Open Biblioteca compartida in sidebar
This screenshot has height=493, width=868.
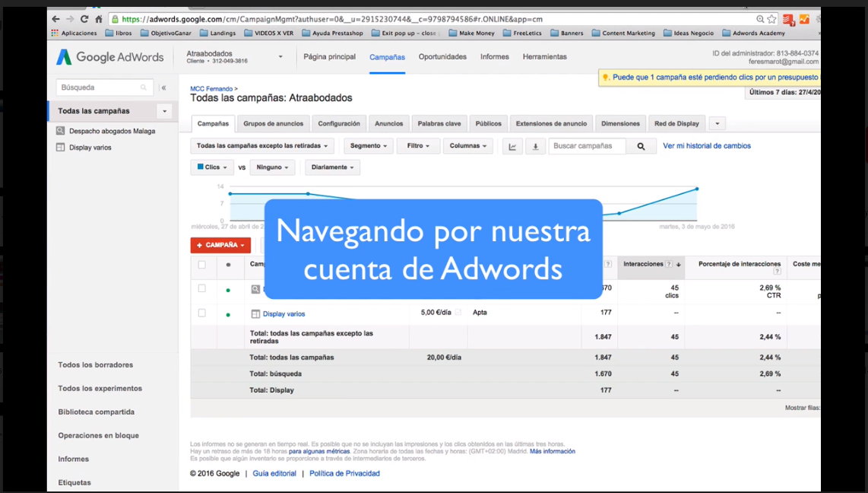pos(97,412)
